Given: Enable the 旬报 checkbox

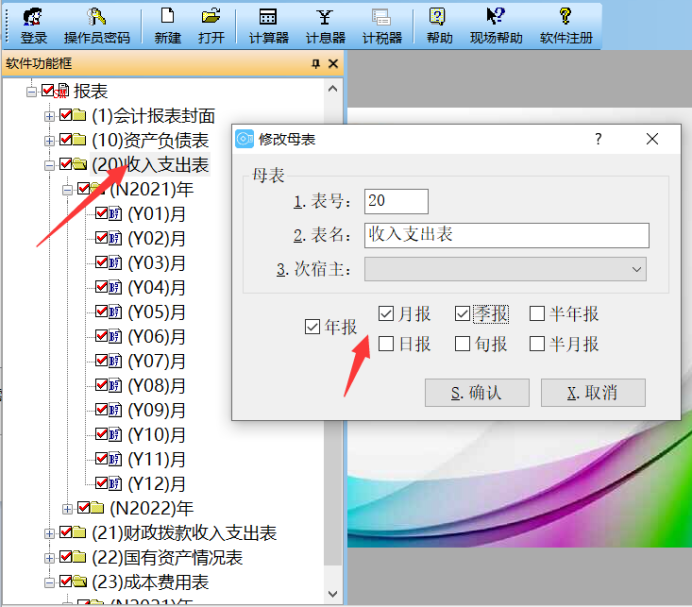Looking at the screenshot, I should point(462,343).
